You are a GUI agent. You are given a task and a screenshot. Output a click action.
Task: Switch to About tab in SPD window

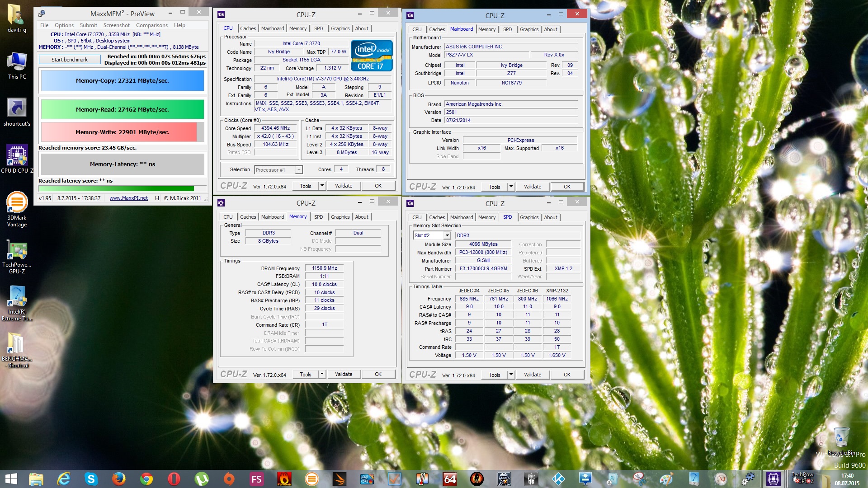[551, 217]
